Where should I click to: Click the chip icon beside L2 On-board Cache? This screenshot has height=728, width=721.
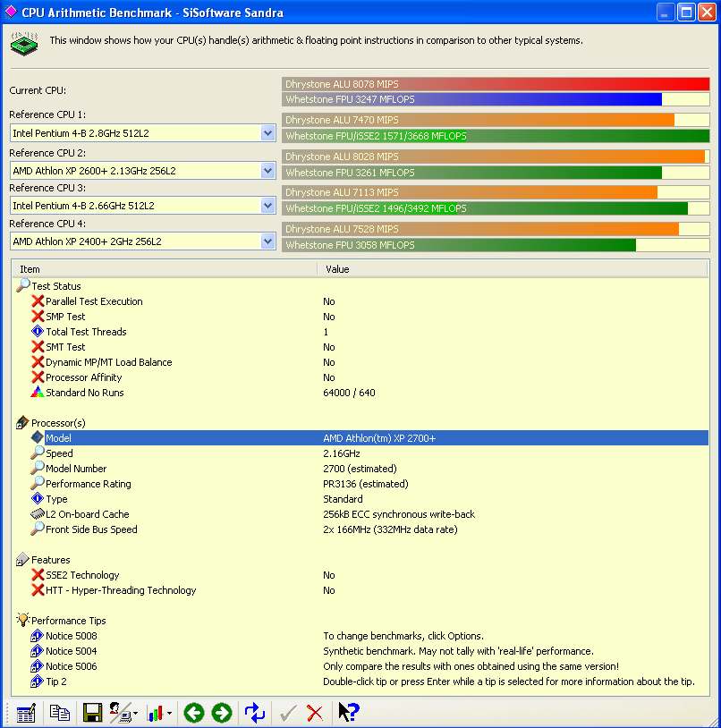coord(38,514)
